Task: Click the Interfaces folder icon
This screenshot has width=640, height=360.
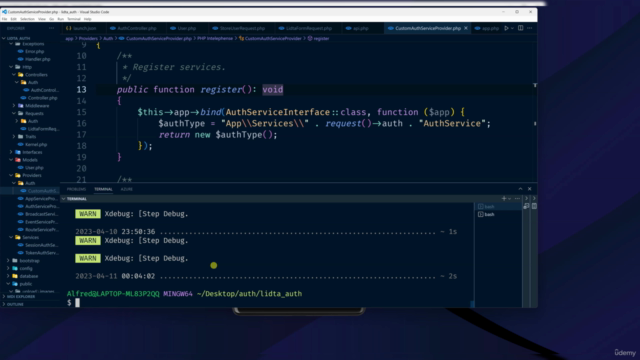Action: pos(18,152)
